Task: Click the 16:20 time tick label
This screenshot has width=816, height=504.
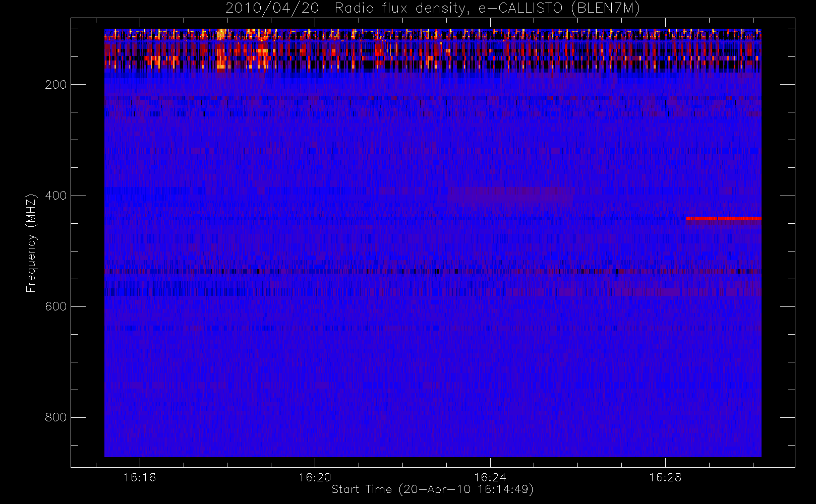Action: click(x=315, y=477)
